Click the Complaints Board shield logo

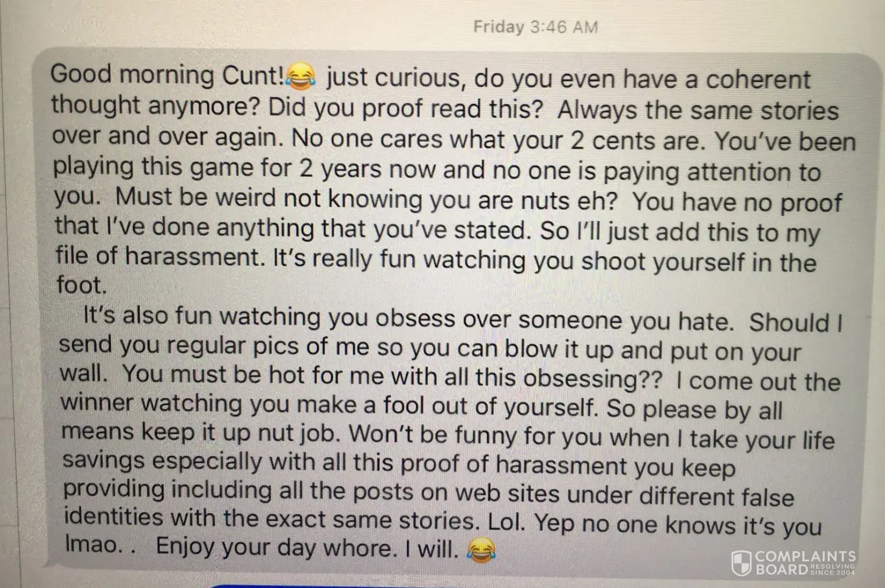[x=741, y=563]
